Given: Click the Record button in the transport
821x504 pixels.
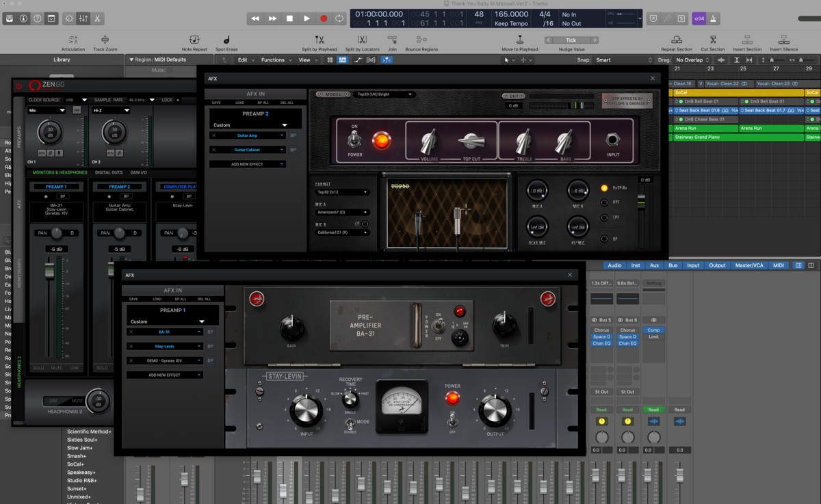Looking at the screenshot, I should pos(324,18).
